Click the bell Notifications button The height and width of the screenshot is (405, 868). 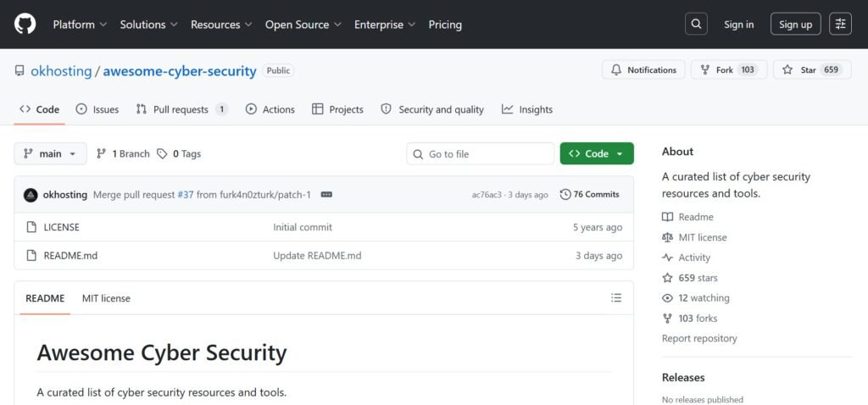click(x=643, y=69)
